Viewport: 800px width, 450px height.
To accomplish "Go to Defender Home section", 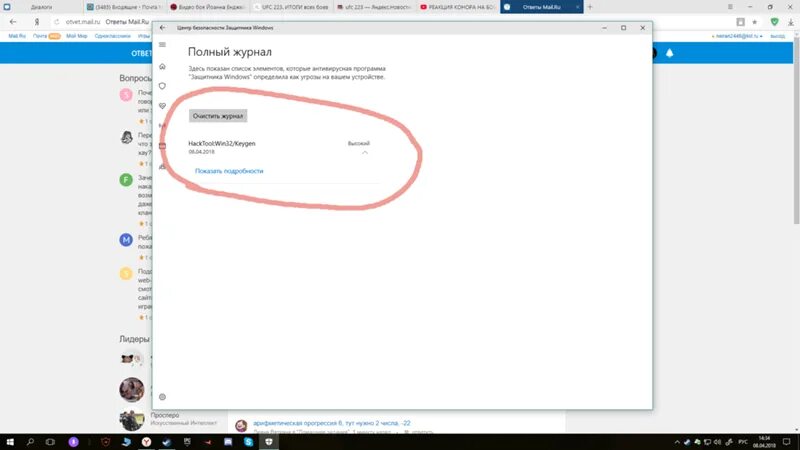I will click(x=162, y=66).
